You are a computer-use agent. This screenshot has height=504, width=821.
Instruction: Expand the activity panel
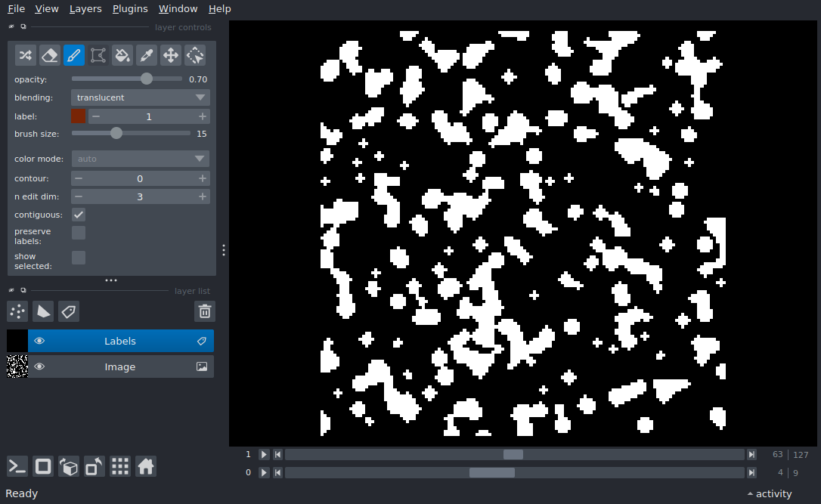[769, 493]
